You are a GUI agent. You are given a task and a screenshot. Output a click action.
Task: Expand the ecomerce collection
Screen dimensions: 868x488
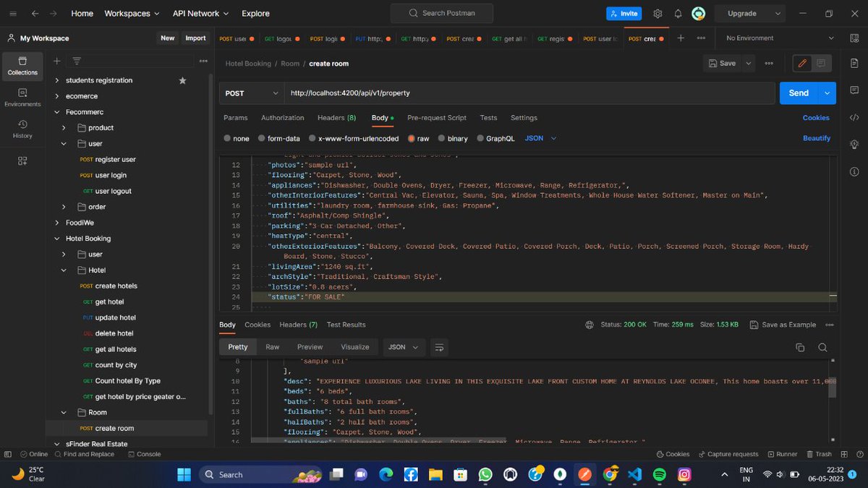(x=57, y=96)
